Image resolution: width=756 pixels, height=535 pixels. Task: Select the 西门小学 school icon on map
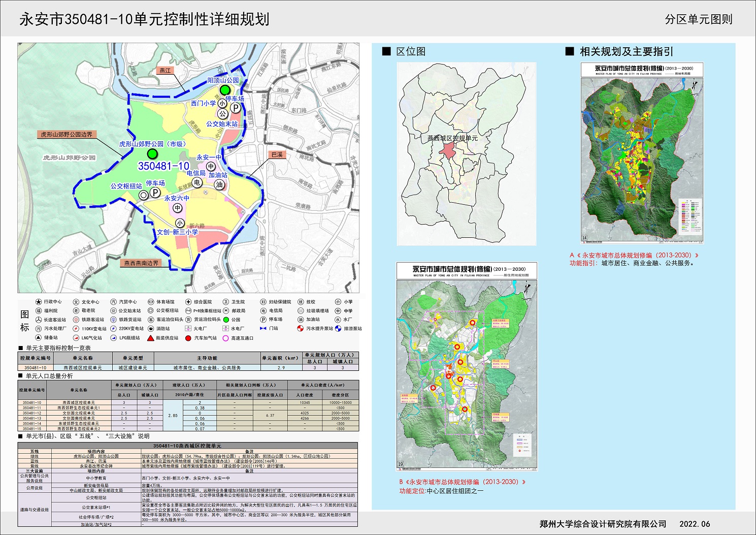click(x=222, y=104)
